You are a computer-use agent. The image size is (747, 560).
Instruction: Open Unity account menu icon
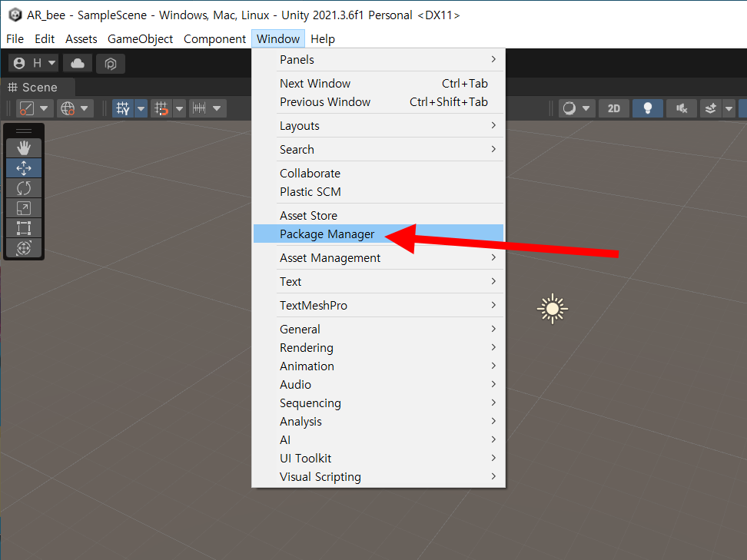(19, 63)
